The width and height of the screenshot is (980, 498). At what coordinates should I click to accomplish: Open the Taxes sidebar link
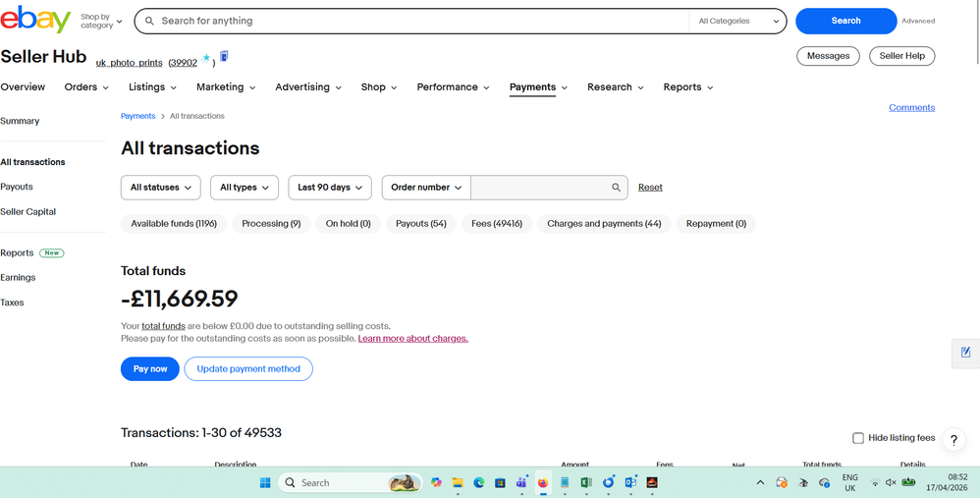(x=12, y=303)
